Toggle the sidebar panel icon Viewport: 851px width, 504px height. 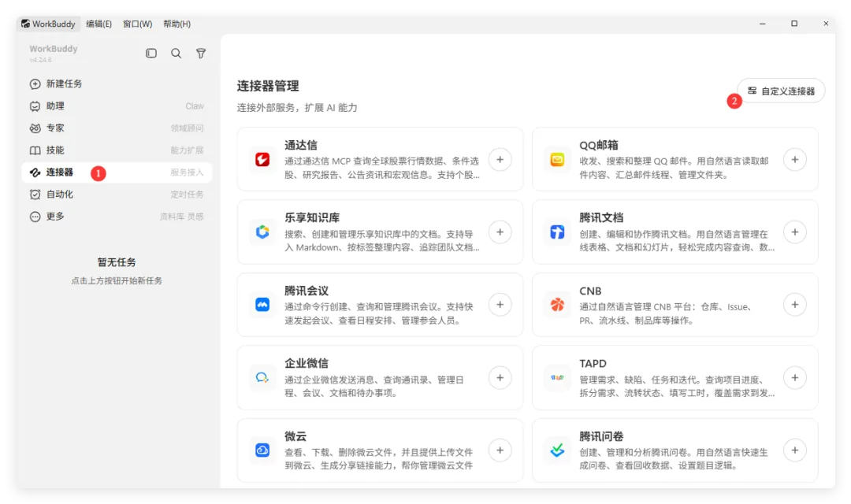[151, 54]
